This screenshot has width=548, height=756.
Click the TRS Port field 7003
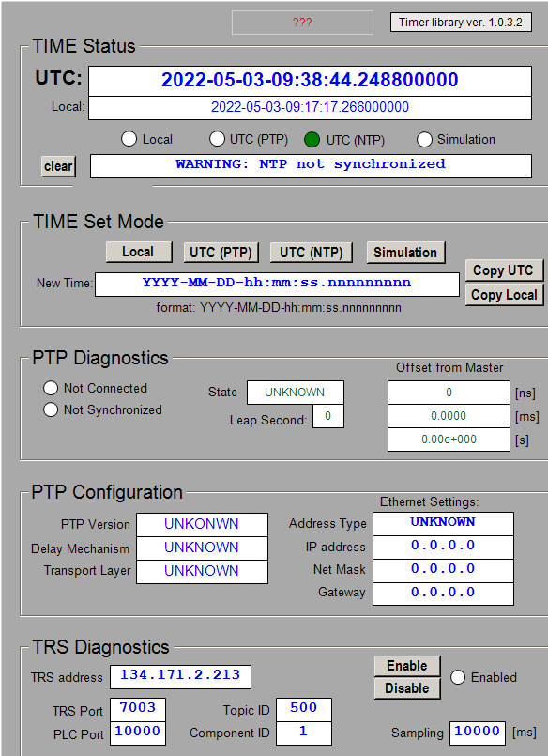click(x=138, y=710)
